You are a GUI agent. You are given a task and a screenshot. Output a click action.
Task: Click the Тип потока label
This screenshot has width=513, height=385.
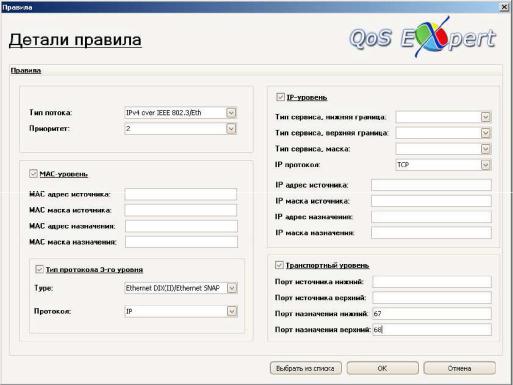click(x=51, y=113)
